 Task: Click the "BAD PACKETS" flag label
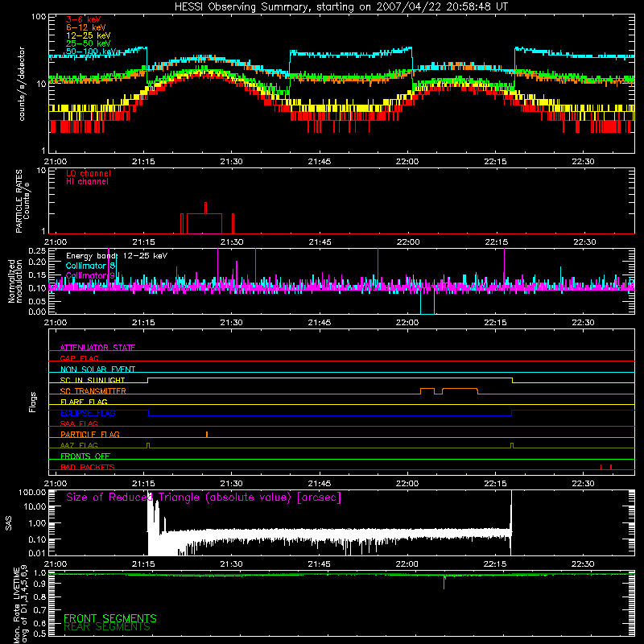tap(88, 467)
